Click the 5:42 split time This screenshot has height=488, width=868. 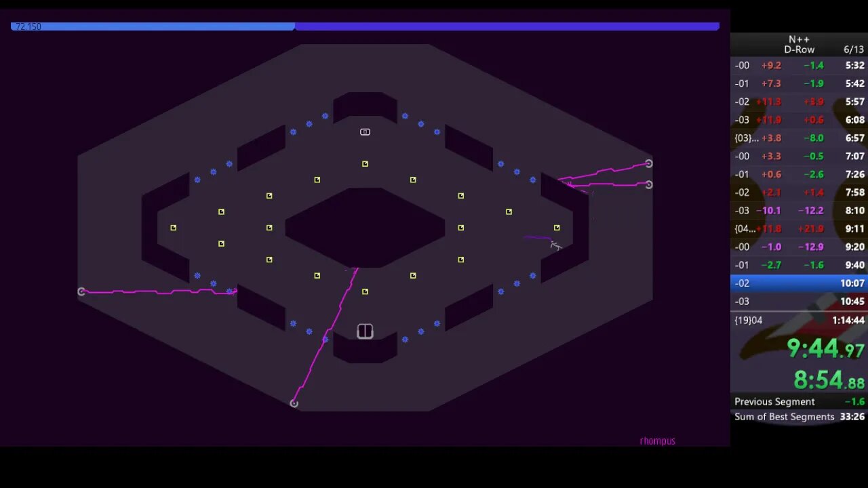point(854,83)
